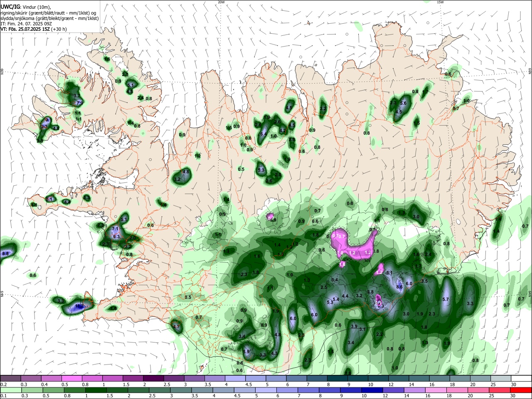Click the 4.2 precipitation value in the north

(x=283, y=131)
